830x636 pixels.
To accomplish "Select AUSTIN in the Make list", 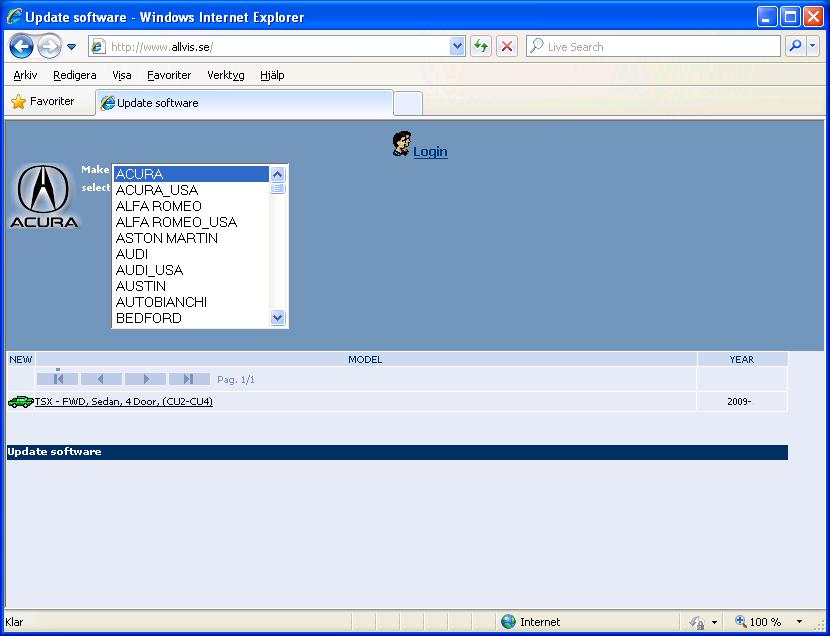I will pyautogui.click(x=191, y=286).
